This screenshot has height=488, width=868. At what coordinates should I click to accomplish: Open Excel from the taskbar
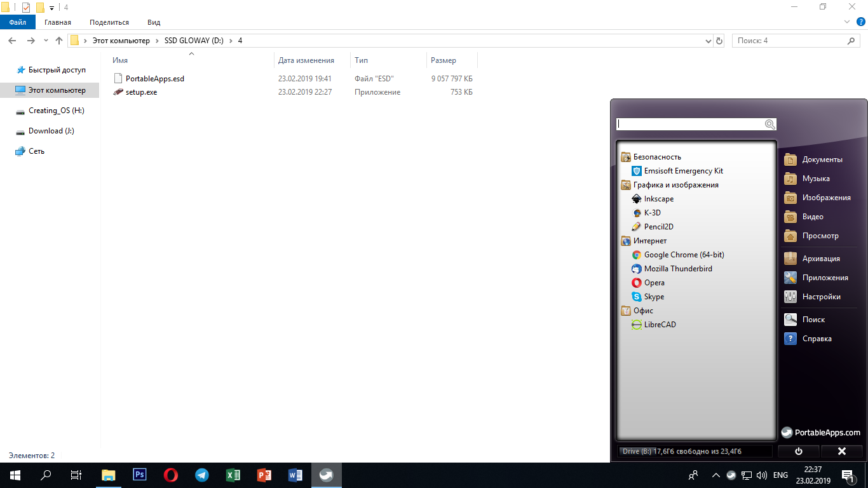point(233,475)
